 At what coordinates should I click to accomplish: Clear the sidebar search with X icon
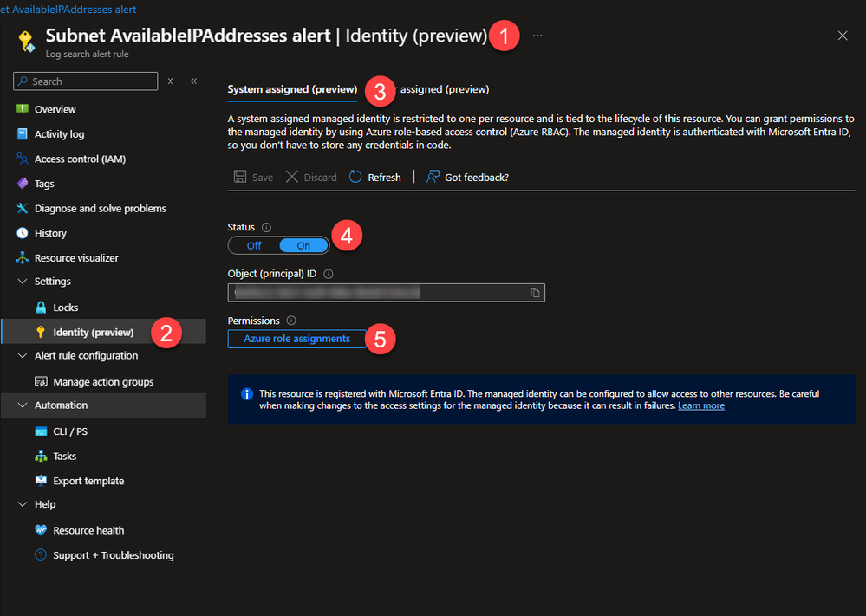171,81
